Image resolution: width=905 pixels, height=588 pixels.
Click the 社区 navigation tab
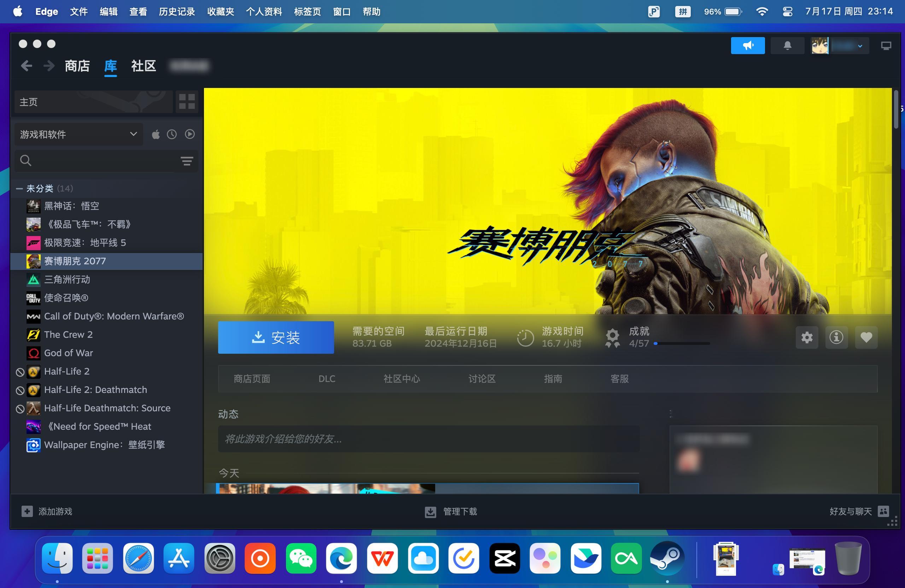pyautogui.click(x=144, y=66)
